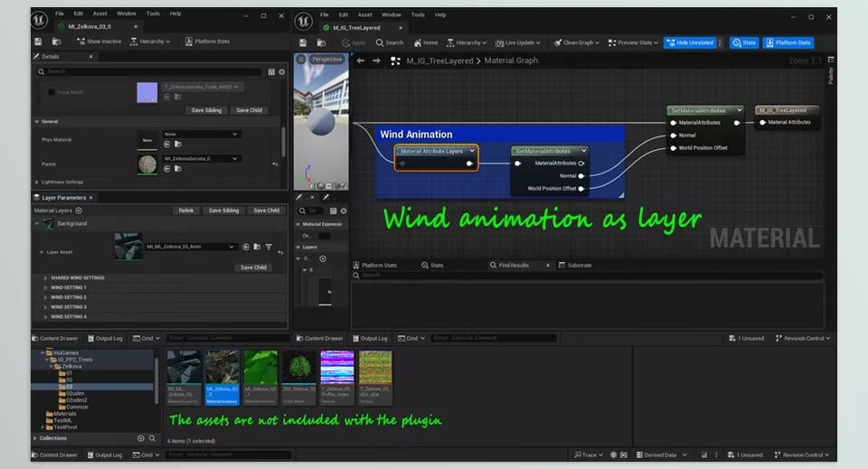Browse to Trunk NAOD texture asset
Viewport: 868px width, 469px height.
(178, 97)
